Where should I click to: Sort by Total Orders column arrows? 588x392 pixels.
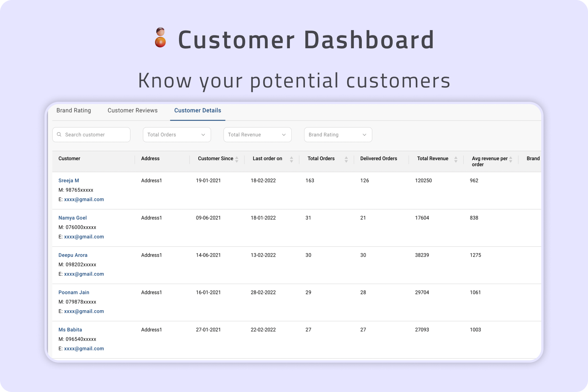tap(346, 159)
